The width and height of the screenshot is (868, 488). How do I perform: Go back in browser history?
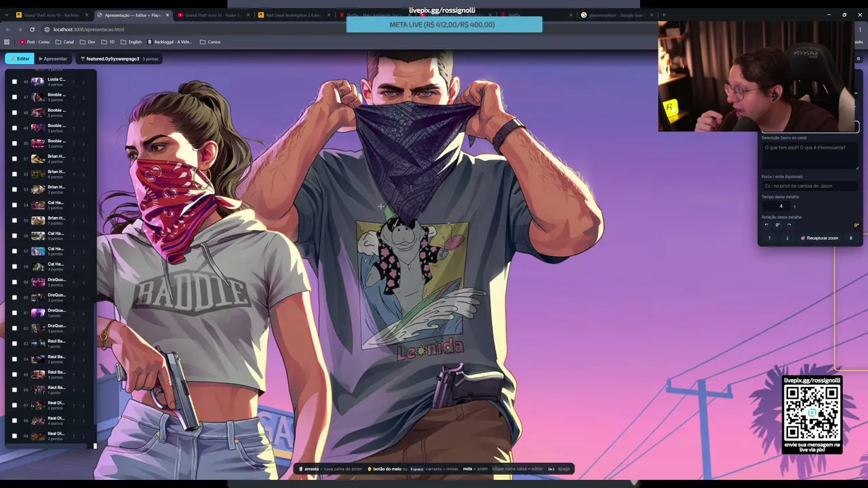7,29
